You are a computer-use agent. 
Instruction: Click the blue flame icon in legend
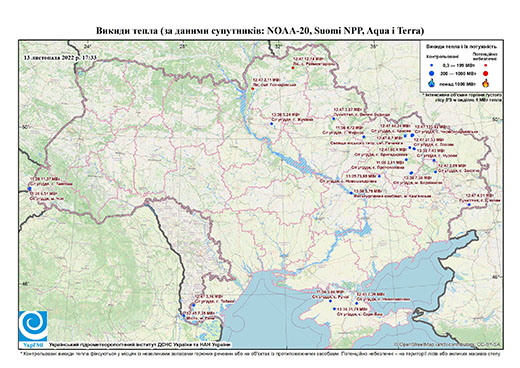tap(431, 83)
